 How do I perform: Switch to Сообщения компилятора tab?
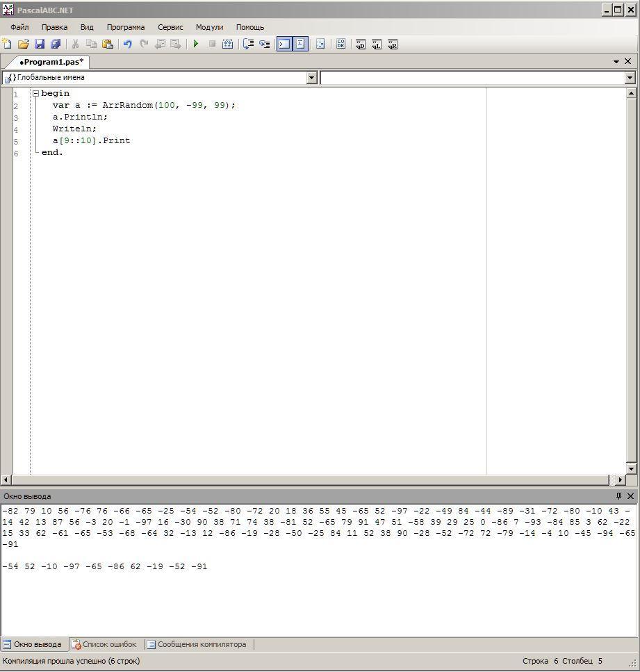click(197, 644)
